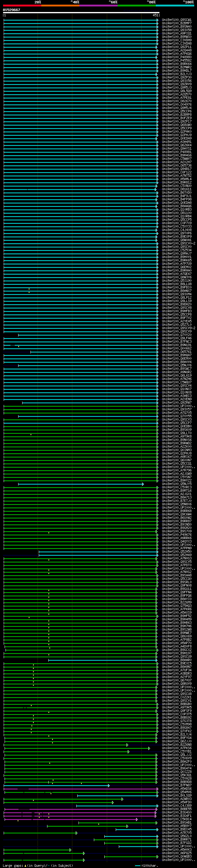Select the UniRef100_Q70Y55 label
This screenshot has height=868, width=197.
(176, 416)
